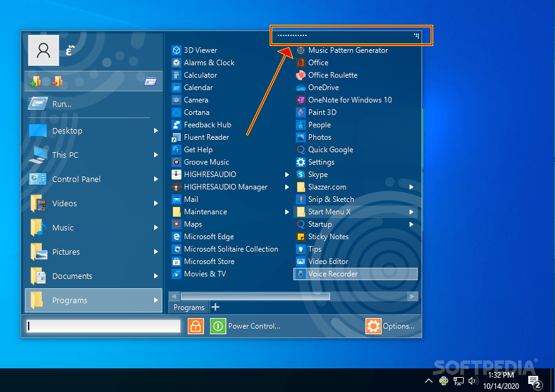Image resolution: width=555 pixels, height=392 pixels.
Task: Open Options... button
Action: (x=391, y=326)
